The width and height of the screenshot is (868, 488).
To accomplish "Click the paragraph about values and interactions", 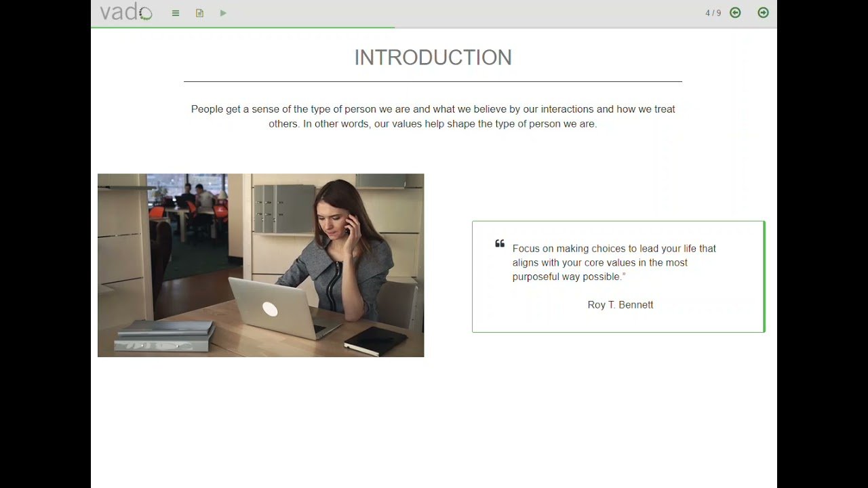I will pos(433,117).
